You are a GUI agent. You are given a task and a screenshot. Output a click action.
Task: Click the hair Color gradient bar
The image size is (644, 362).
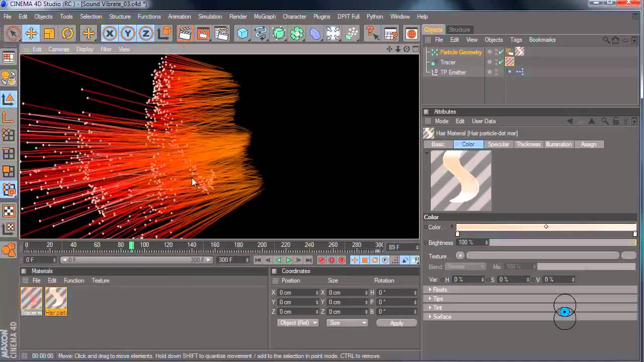(546, 227)
